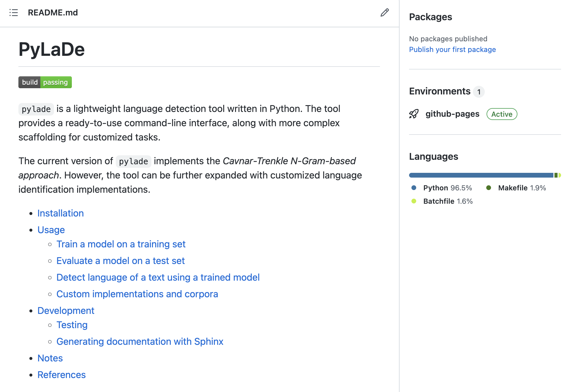Image resolution: width=567 pixels, height=392 pixels.
Task: Click the Active status label
Action: click(502, 114)
